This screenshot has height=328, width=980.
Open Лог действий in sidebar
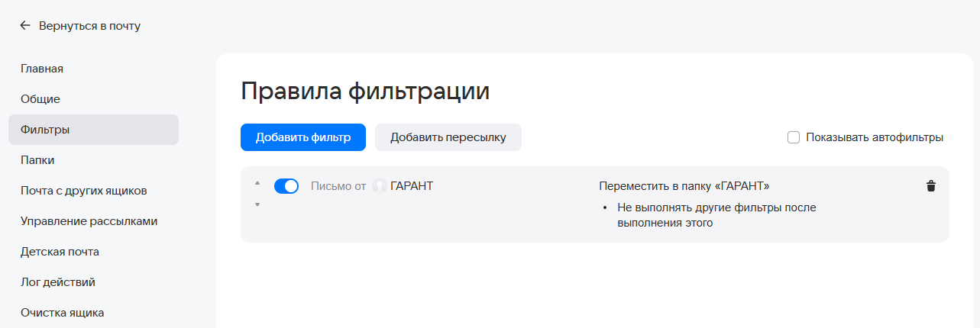(58, 282)
